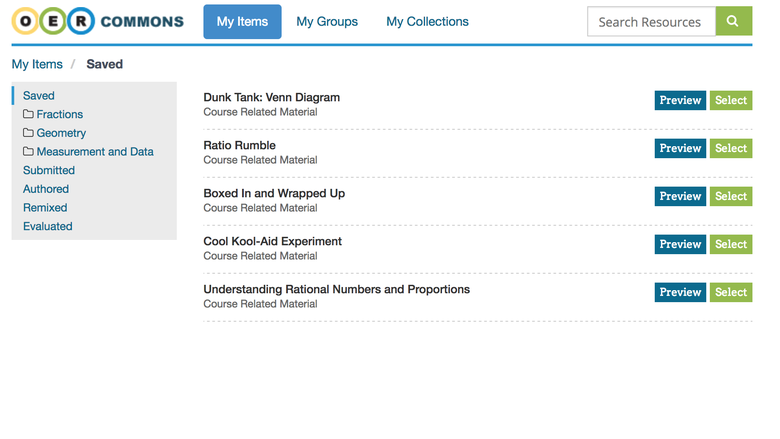Click the Geometry folder icon

click(x=28, y=133)
